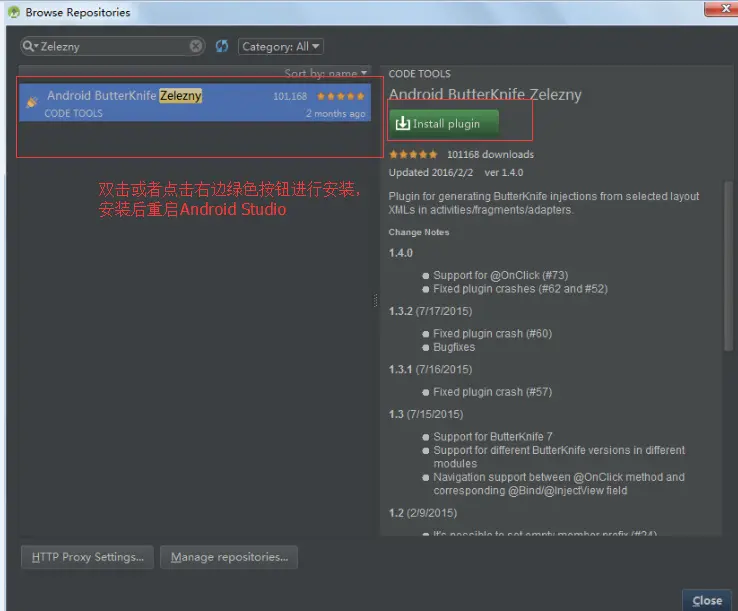Select the Android ButterKnife Zelezny plugin row
738x611 pixels.
point(195,103)
